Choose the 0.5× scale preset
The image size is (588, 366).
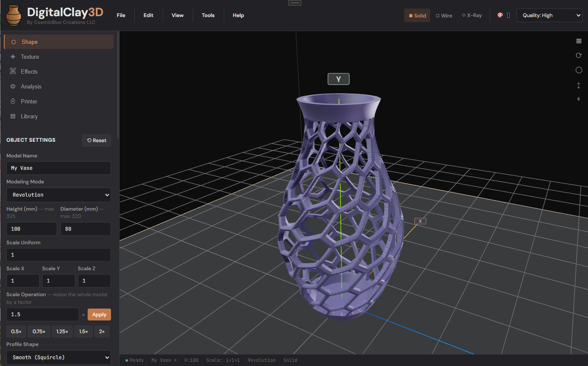pyautogui.click(x=16, y=332)
